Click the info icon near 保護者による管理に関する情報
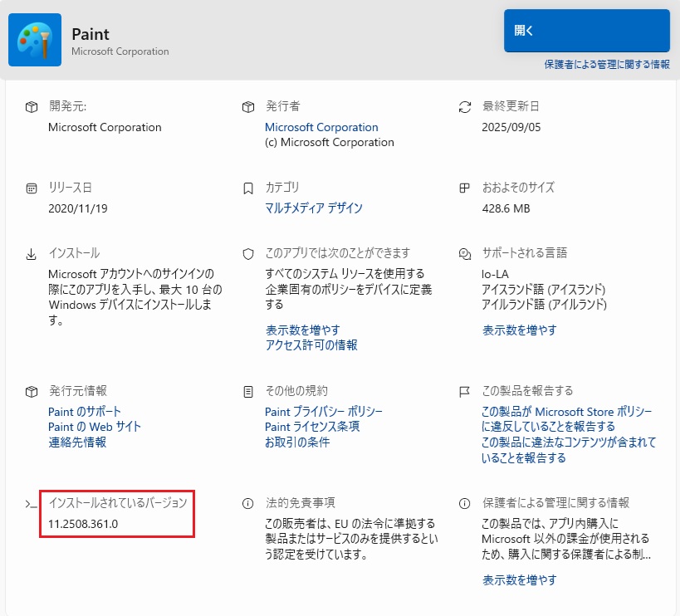This screenshot has width=680, height=616. coord(463,501)
